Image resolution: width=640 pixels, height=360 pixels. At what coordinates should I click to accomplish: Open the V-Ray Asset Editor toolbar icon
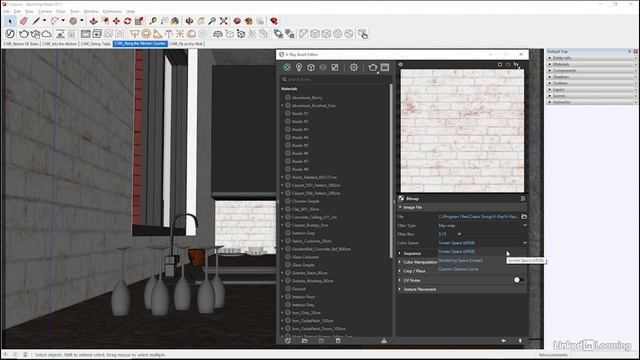[x=10, y=34]
